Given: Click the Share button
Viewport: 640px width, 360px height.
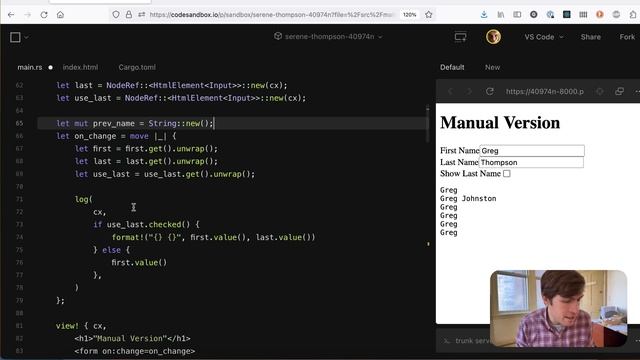Looking at the screenshot, I should pos(591,37).
